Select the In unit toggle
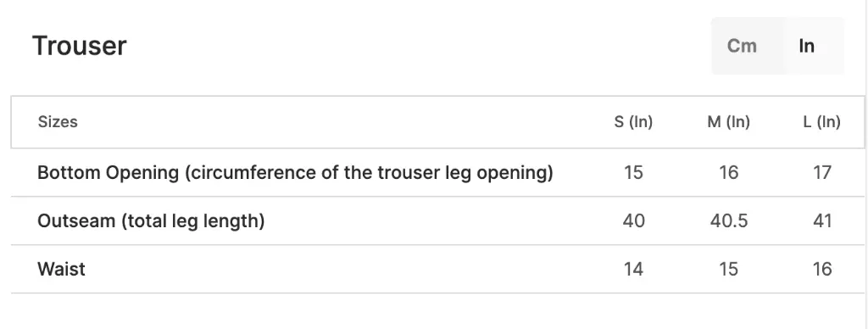 click(x=807, y=46)
